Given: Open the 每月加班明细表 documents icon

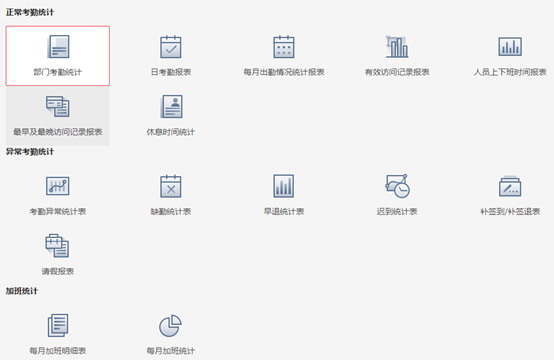Looking at the screenshot, I should click(58, 325).
